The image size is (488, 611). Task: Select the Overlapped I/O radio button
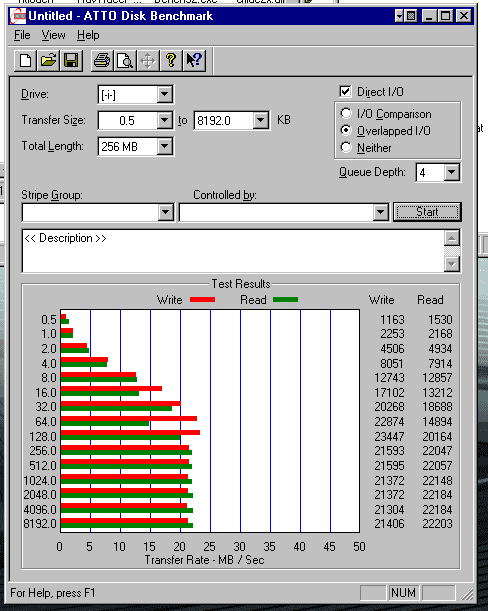(346, 130)
